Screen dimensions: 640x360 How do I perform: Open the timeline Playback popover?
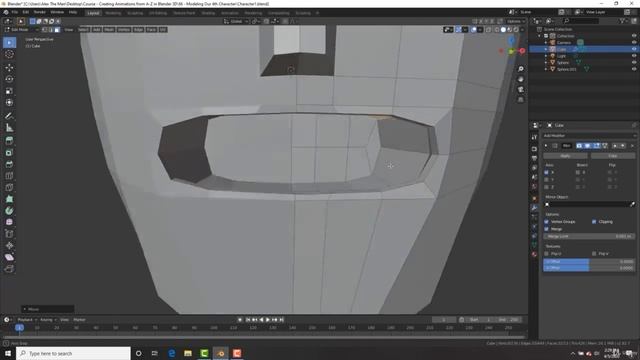(x=27, y=320)
